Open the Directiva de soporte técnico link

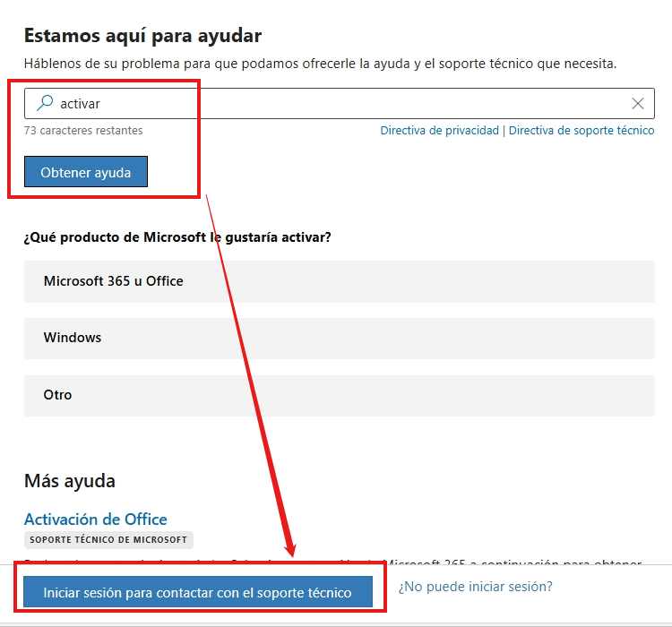tap(582, 130)
